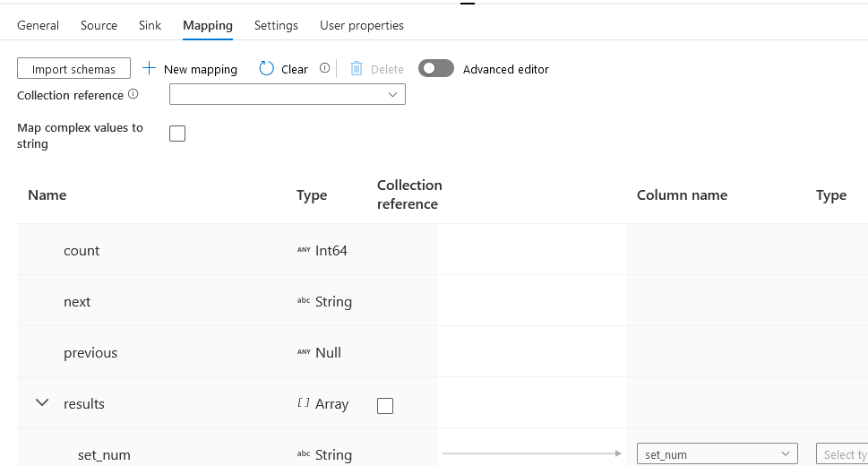
Task: Switch to the Source tab
Action: coord(99,25)
